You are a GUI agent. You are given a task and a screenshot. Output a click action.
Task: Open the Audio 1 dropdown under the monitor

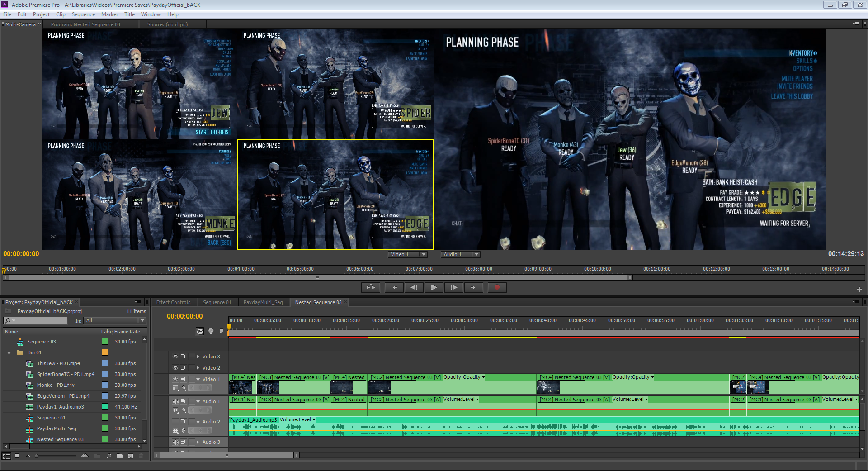pyautogui.click(x=460, y=255)
